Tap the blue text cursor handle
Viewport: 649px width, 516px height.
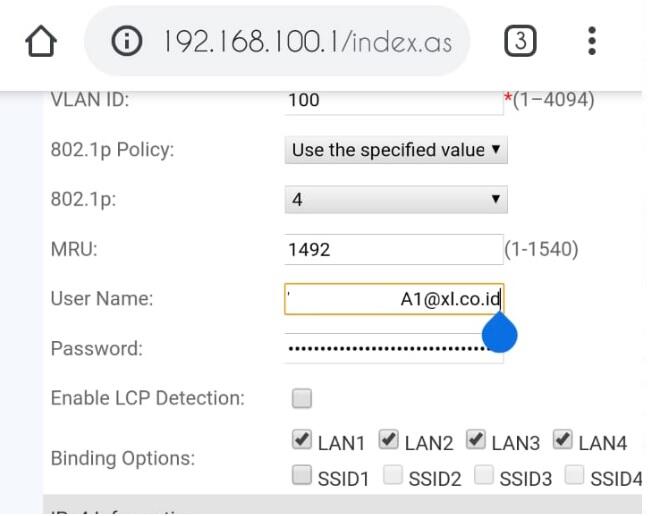click(x=499, y=334)
